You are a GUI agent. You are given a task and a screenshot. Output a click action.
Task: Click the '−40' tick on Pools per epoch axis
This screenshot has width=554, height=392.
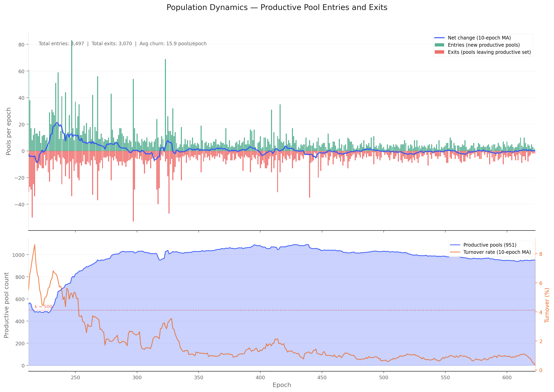19,204
